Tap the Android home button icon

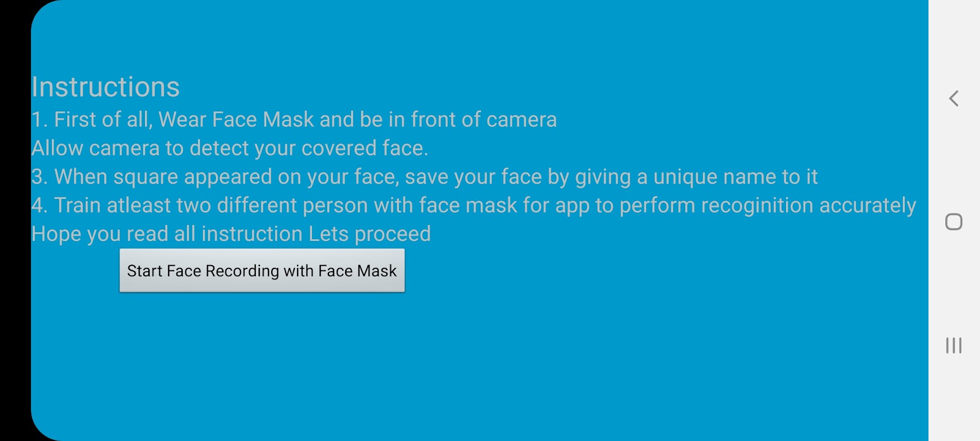954,222
